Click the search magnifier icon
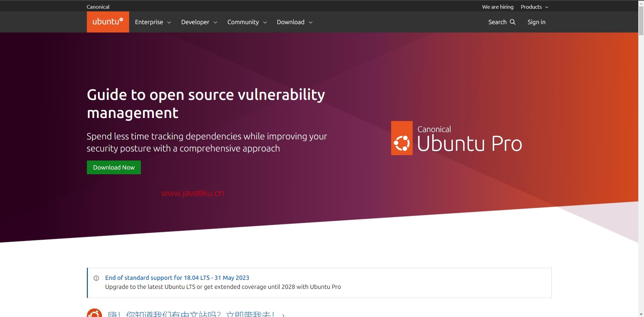The image size is (644, 317). click(x=513, y=22)
